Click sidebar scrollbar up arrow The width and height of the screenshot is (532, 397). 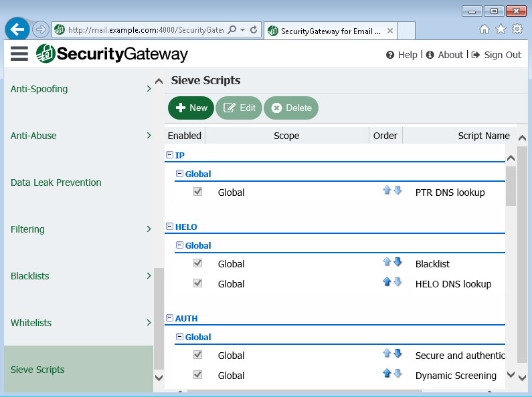pyautogui.click(x=159, y=82)
